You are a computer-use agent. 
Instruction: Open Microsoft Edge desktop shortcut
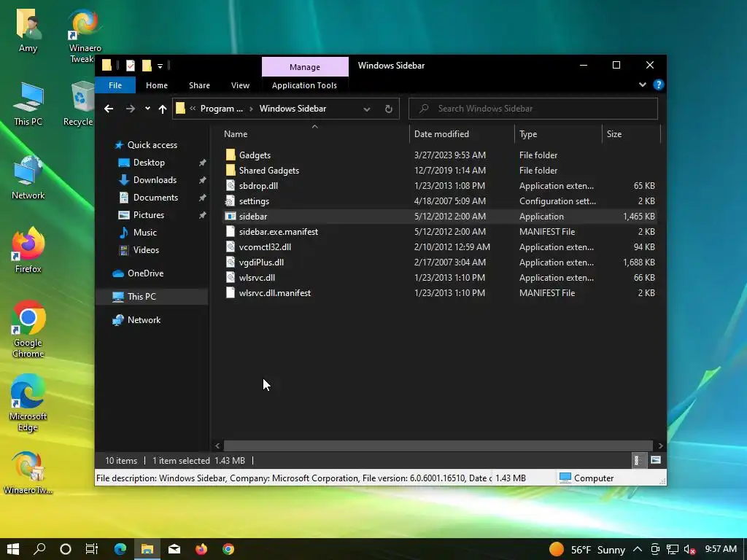pyautogui.click(x=28, y=402)
